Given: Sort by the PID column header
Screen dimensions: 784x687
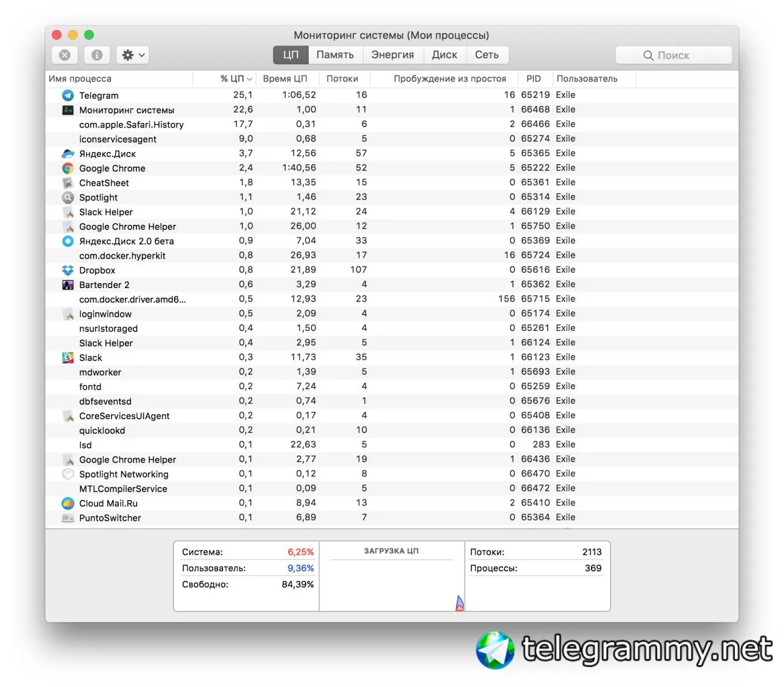Looking at the screenshot, I should coord(534,79).
